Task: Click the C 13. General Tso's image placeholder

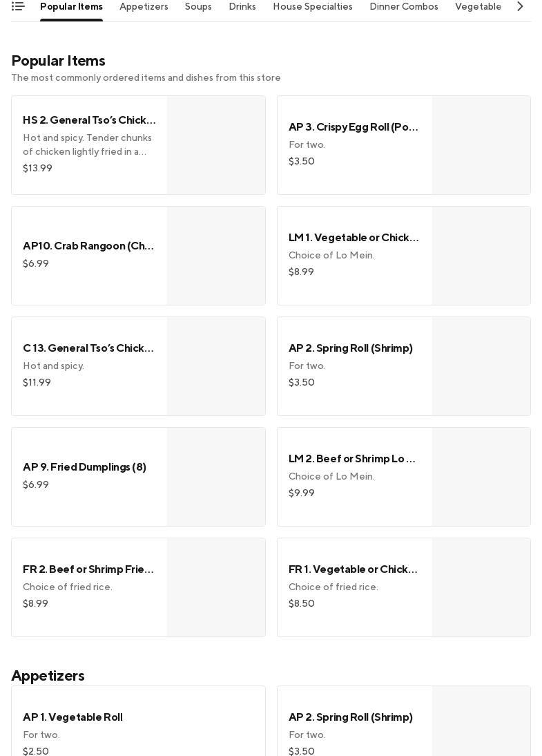Action: click(216, 366)
